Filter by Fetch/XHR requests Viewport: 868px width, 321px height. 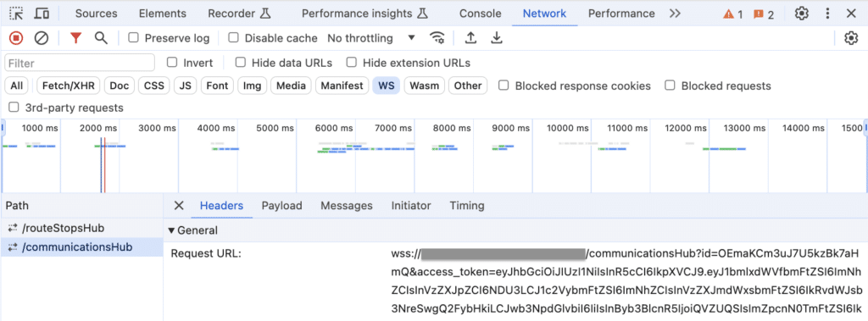pyautogui.click(x=69, y=86)
